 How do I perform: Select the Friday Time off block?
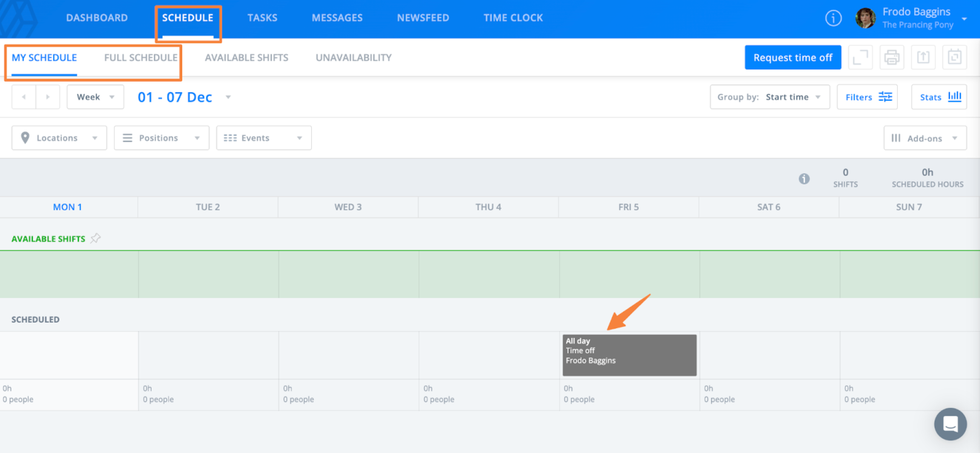[629, 355]
